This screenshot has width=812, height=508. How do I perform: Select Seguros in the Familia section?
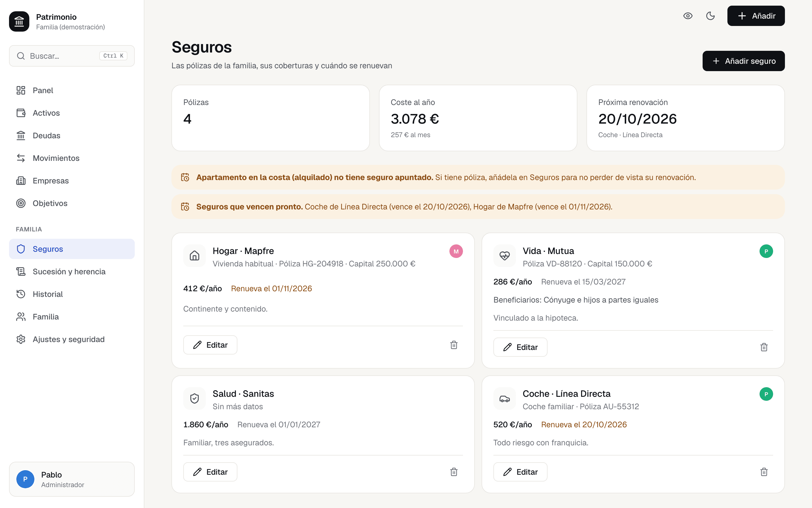[x=72, y=249]
